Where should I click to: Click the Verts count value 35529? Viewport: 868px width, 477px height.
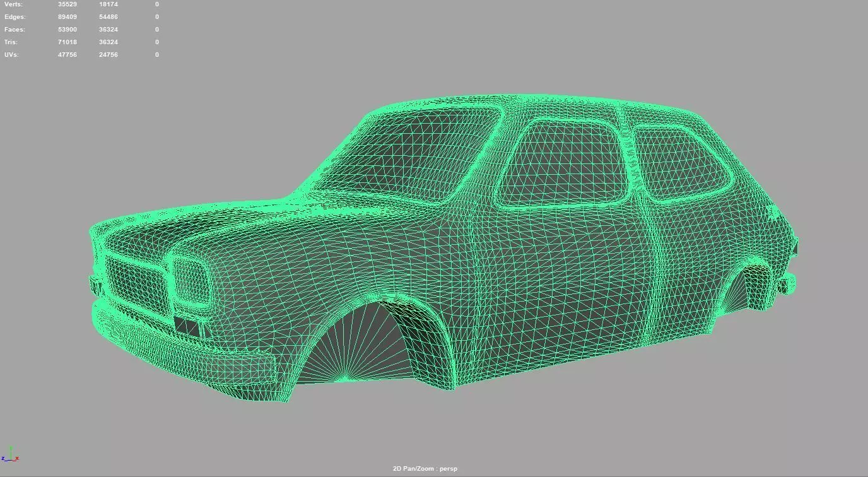(x=67, y=4)
